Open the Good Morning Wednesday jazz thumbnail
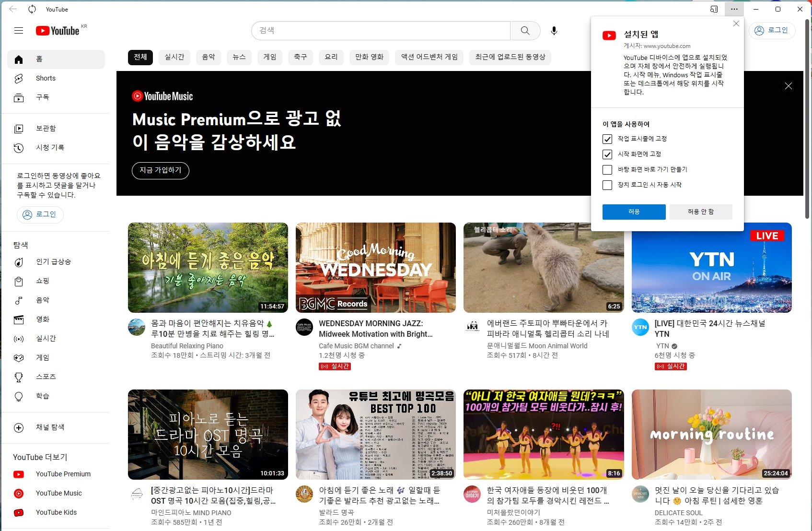Viewport: 812px width, 531px height. (376, 268)
